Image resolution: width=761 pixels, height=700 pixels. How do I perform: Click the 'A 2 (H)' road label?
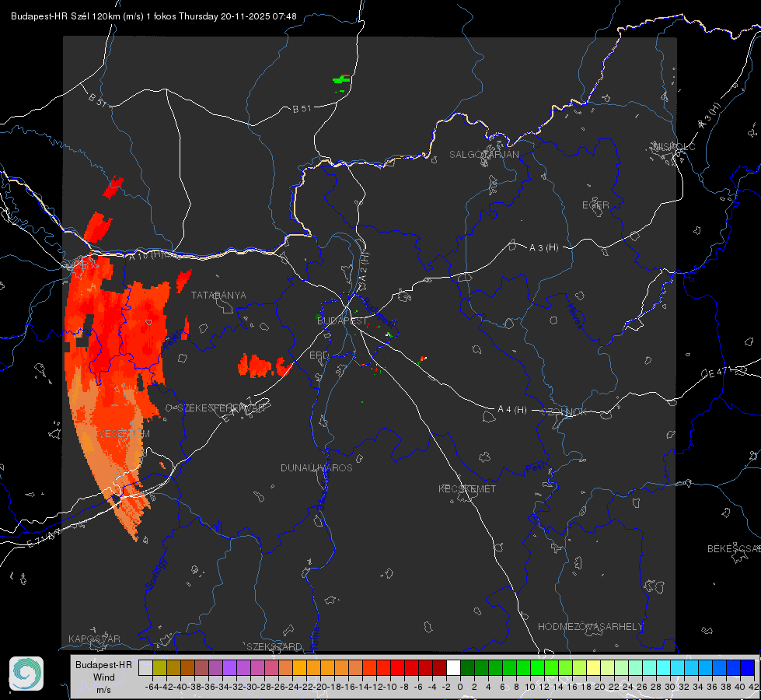[364, 266]
